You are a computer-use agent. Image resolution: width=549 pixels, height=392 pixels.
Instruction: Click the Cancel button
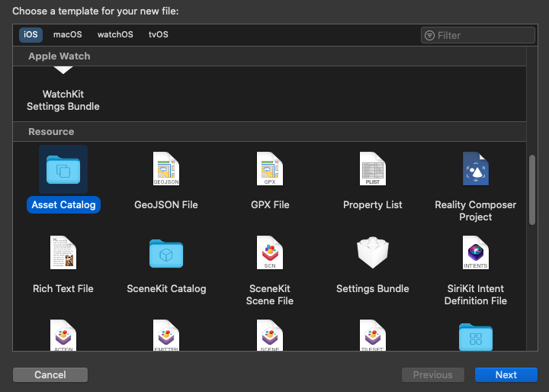[x=50, y=374]
